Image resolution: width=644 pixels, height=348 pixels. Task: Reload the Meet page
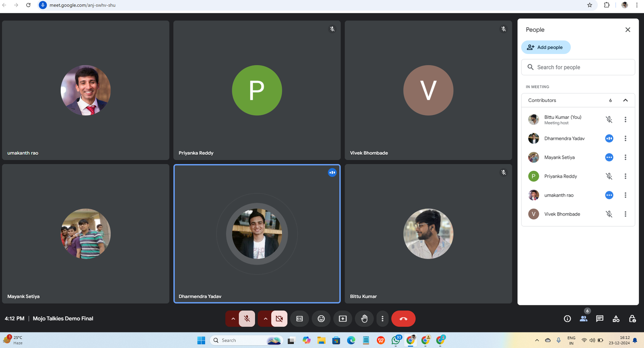click(x=28, y=5)
